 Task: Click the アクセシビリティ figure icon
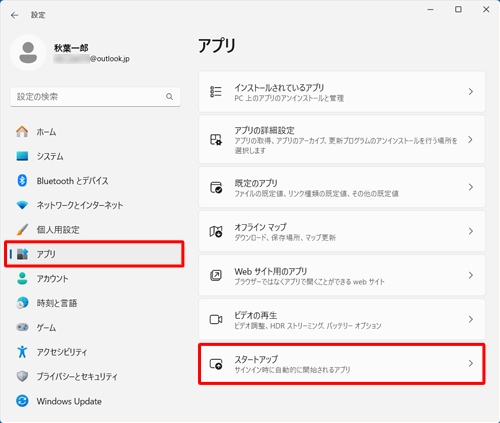[x=22, y=352]
